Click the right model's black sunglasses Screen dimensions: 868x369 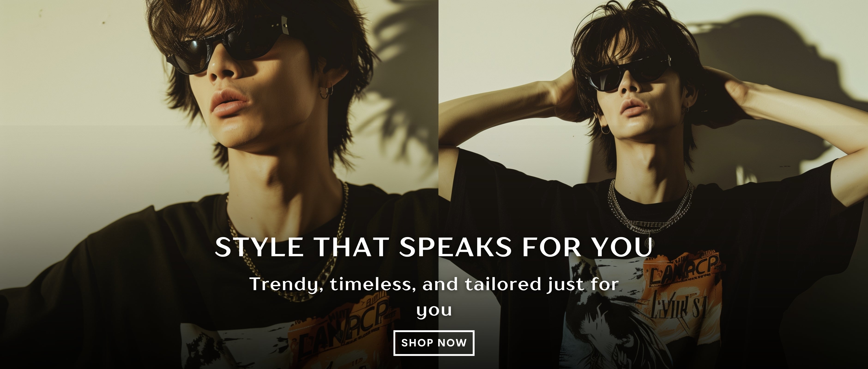628,75
